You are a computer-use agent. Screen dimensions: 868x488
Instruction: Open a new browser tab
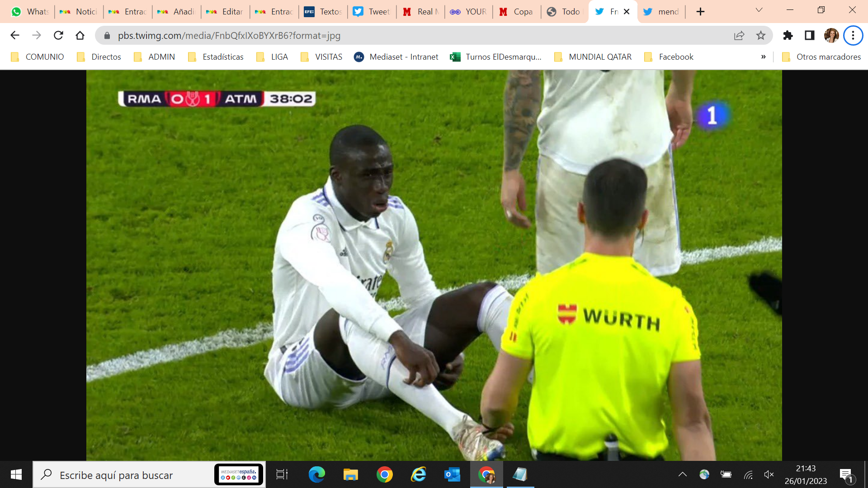click(700, 12)
